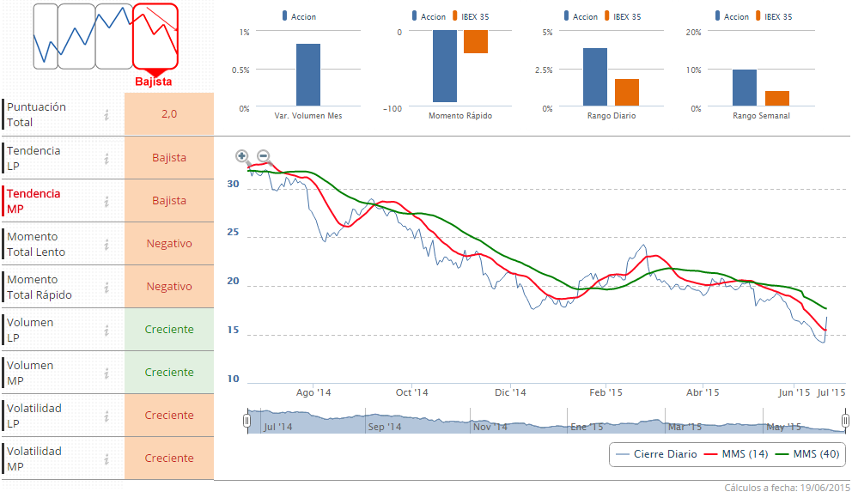Image resolution: width=852 pixels, height=504 pixels.
Task: Click Bajista value for Tendencia MP
Action: point(169,200)
